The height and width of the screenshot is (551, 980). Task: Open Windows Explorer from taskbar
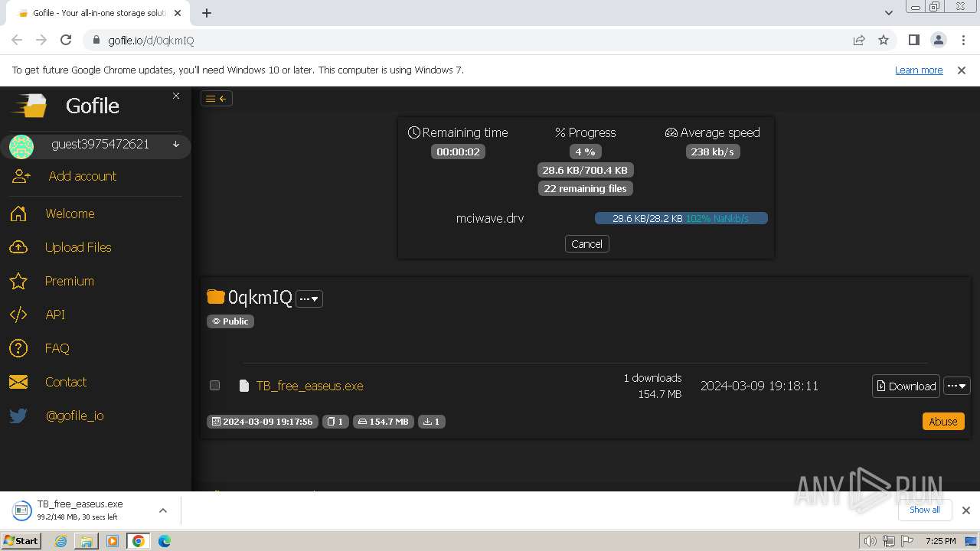coord(87,541)
